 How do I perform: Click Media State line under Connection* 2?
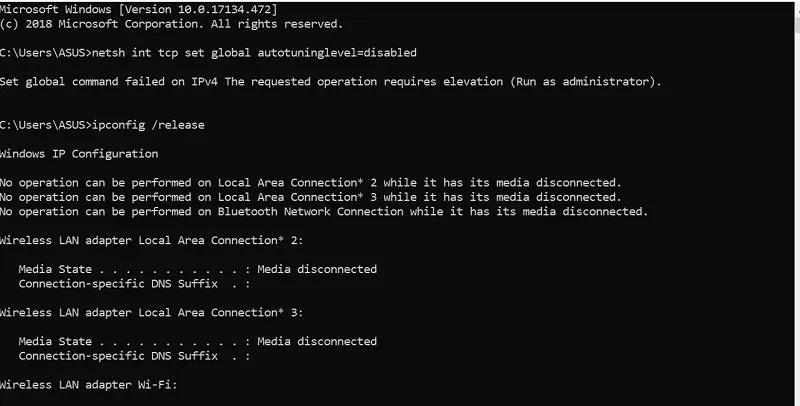[197, 269]
